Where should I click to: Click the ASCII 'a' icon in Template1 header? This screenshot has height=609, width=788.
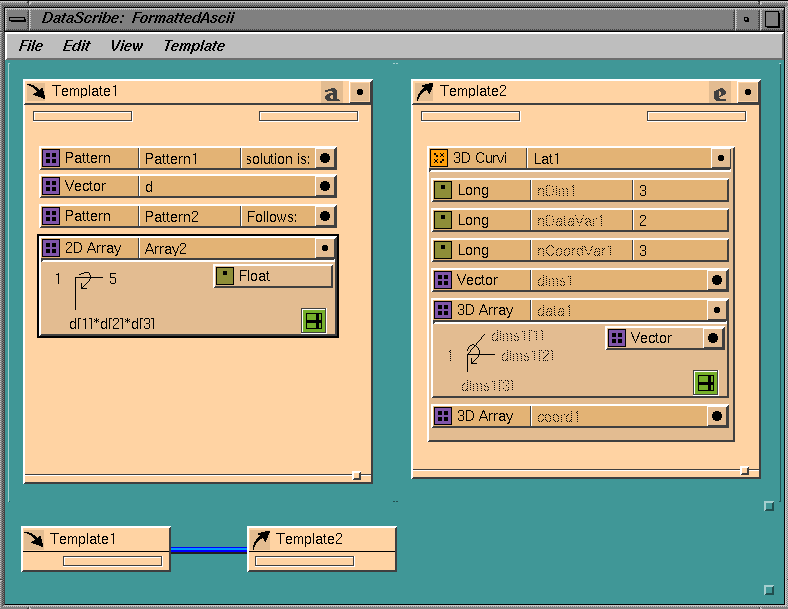(x=332, y=93)
